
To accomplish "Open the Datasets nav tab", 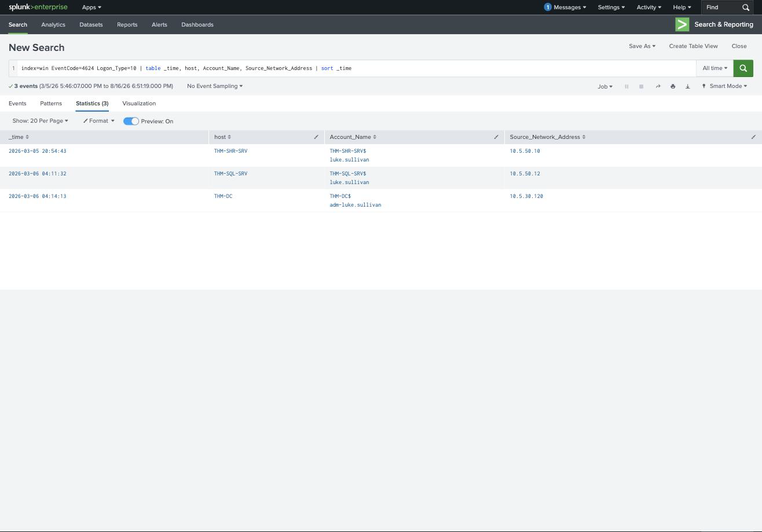I will coord(91,25).
